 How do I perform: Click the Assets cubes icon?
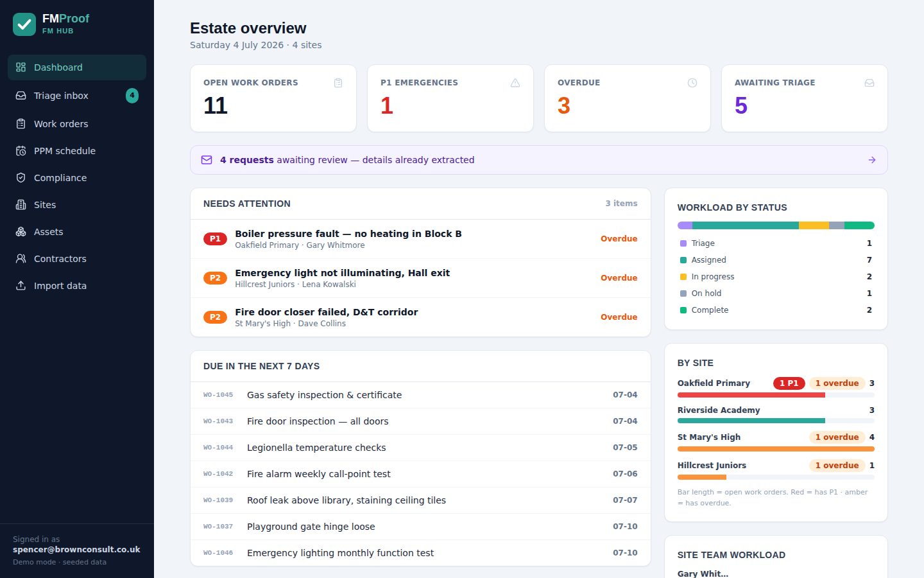pyautogui.click(x=21, y=232)
